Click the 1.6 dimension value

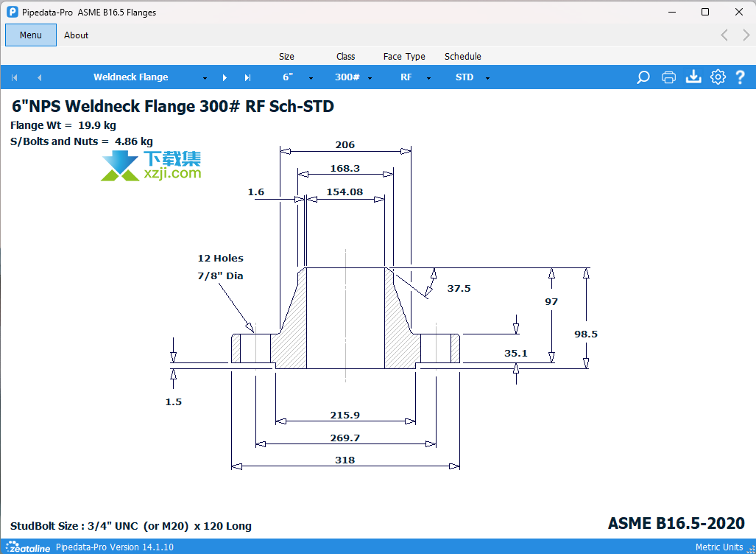pos(256,192)
